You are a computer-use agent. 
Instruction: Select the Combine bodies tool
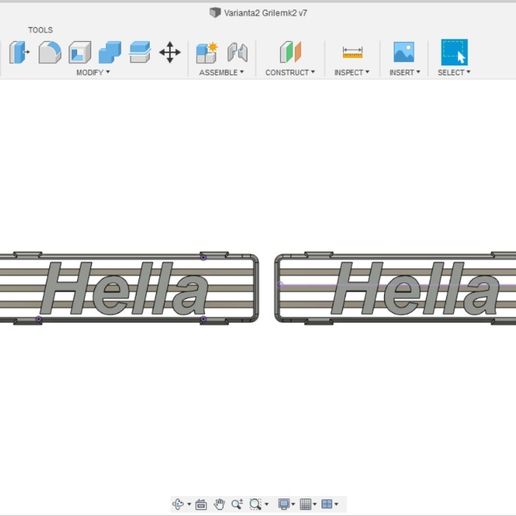tap(110, 52)
